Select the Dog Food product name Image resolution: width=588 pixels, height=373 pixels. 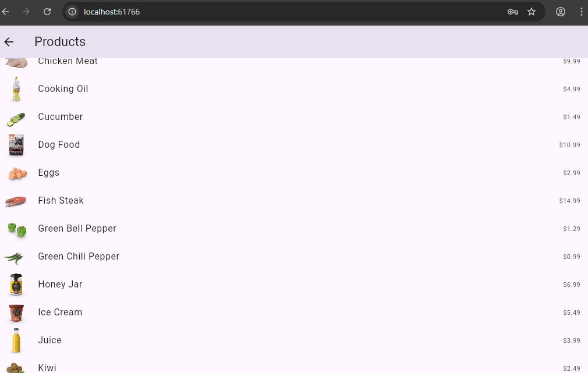(x=59, y=145)
